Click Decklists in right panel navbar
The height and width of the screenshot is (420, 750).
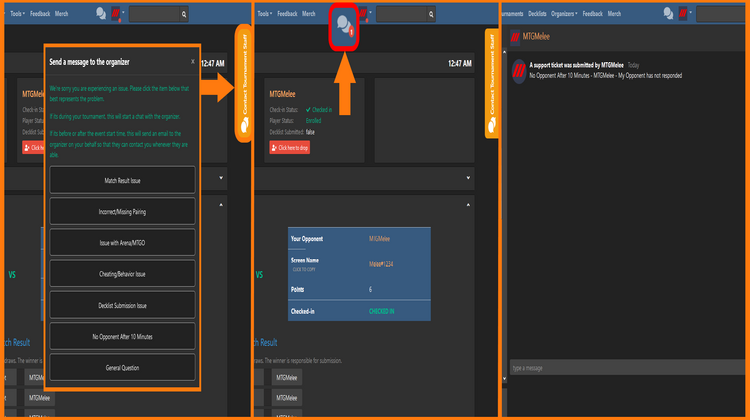pyautogui.click(x=537, y=14)
